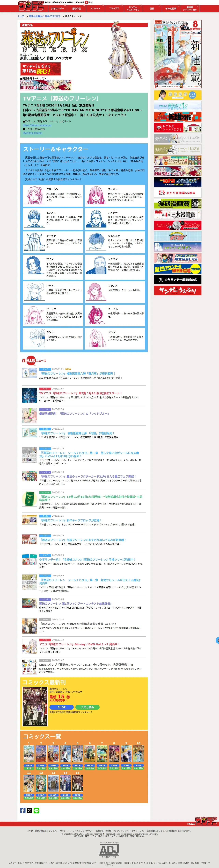The width and height of the screenshot is (219, 868).
Task: Open volume 1 cover in コミックス一覧
Action: [x=29, y=754]
